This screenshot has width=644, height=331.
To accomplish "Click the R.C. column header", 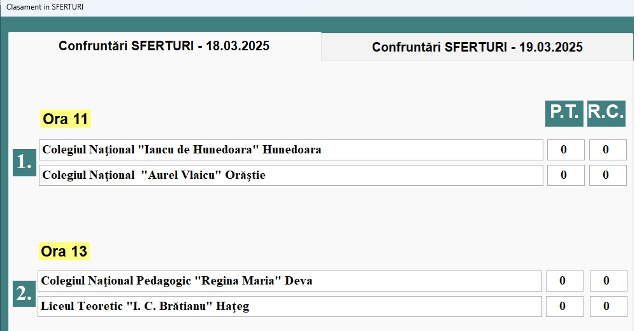I will [x=606, y=113].
